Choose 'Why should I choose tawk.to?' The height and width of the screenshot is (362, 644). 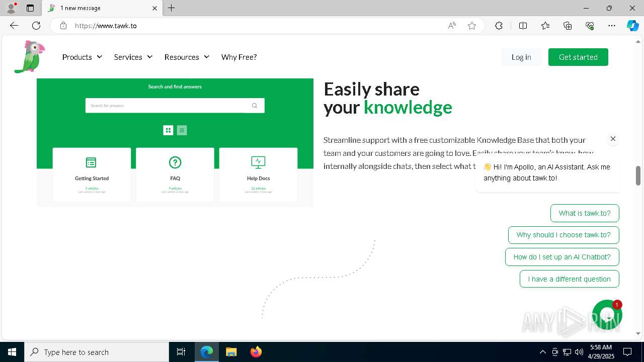pos(563,235)
